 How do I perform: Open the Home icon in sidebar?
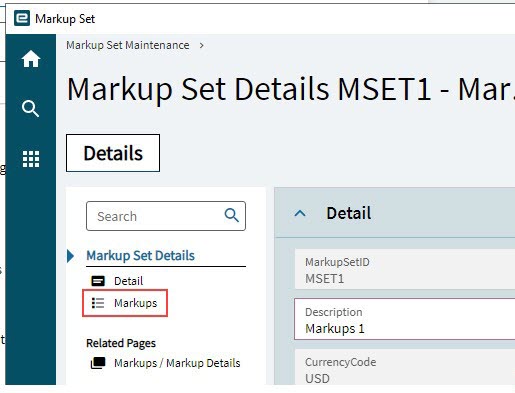click(31, 59)
